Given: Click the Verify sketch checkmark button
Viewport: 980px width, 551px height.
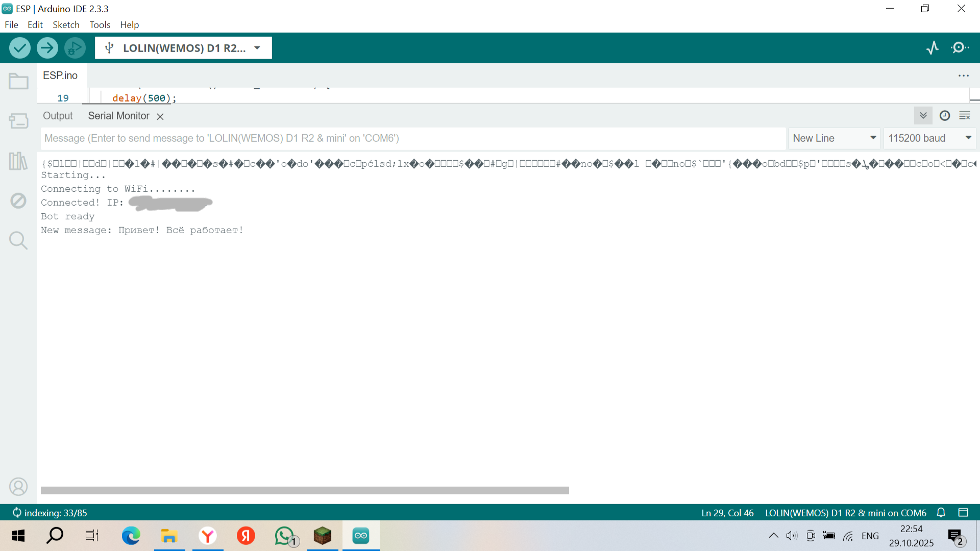Looking at the screenshot, I should pos(19,48).
